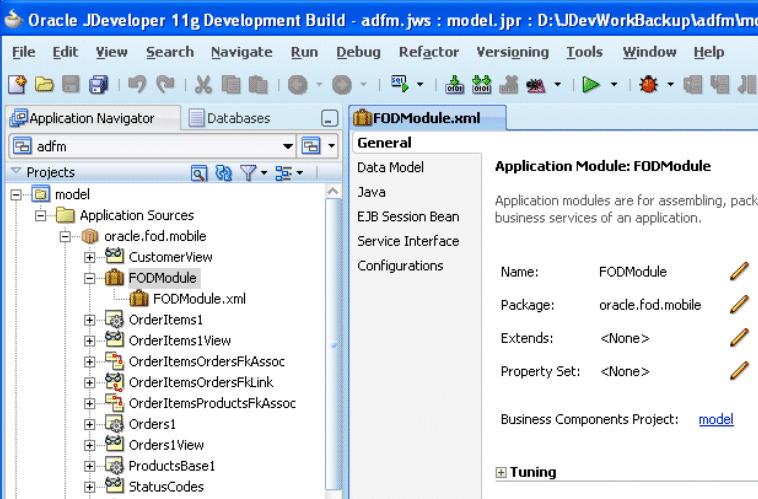Screen dimensions: 758x499
Task: Collapse the oracle.fod.mobile package node
Action: click(65, 236)
